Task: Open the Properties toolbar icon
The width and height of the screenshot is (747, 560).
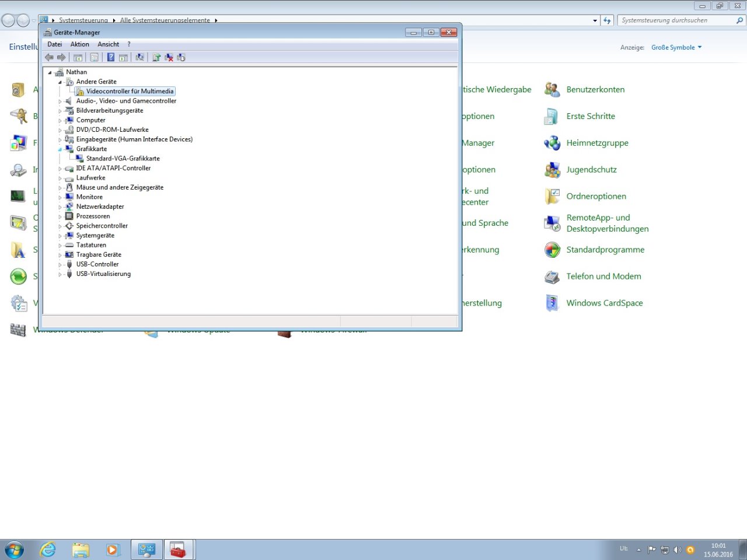Action: tap(94, 57)
